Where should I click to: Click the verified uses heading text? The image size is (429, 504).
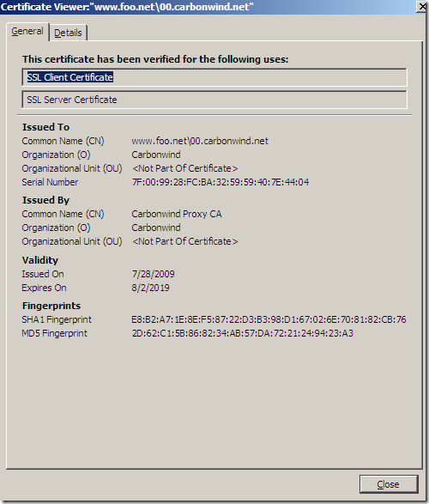coord(155,59)
